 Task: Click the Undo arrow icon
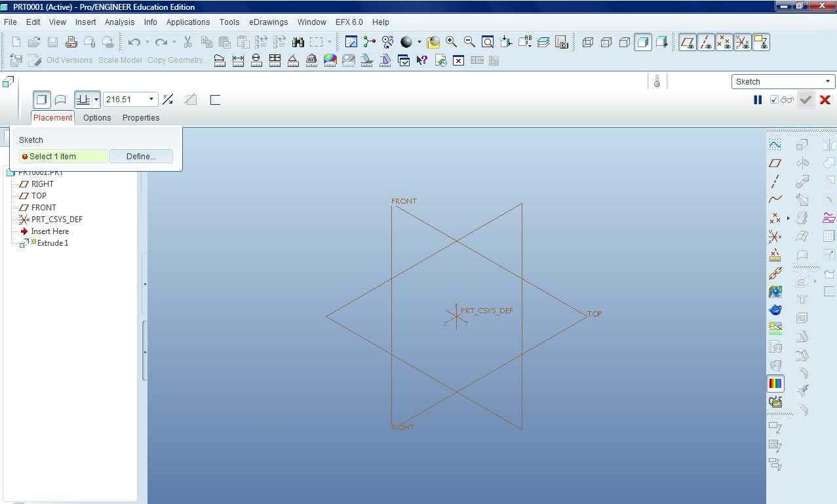coord(134,42)
